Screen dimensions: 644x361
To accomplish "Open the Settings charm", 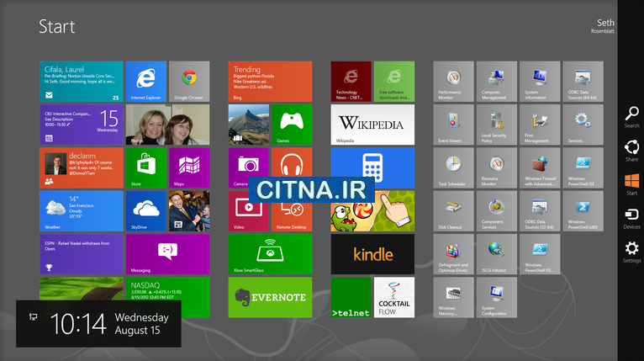I will [631, 252].
